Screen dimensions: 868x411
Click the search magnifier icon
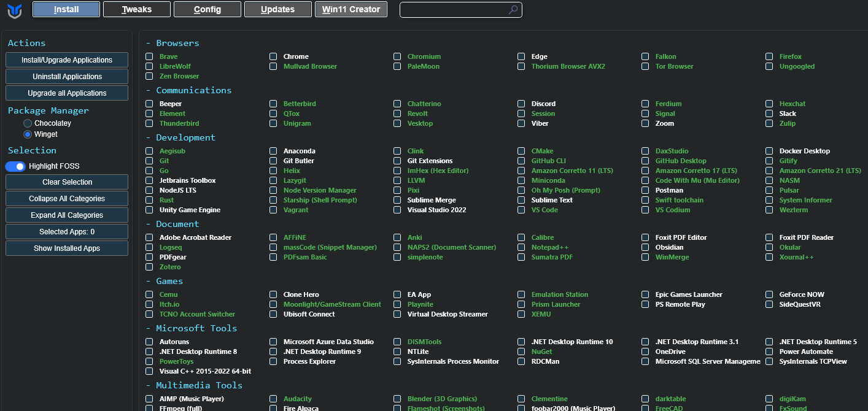[x=513, y=10]
